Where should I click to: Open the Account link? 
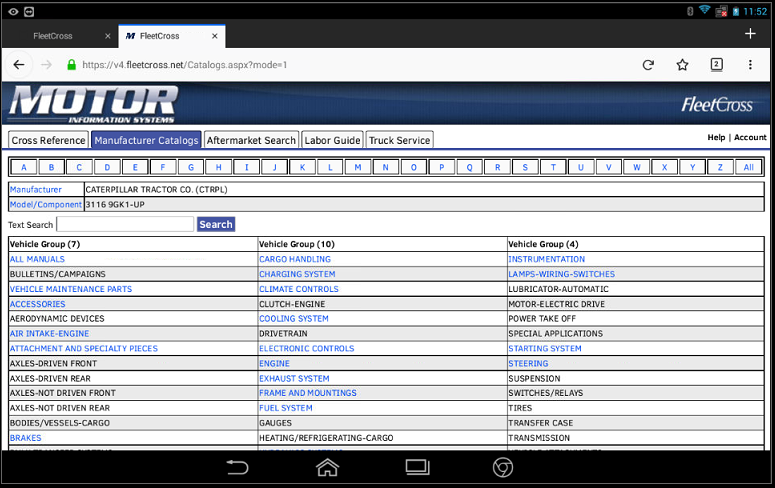point(750,137)
